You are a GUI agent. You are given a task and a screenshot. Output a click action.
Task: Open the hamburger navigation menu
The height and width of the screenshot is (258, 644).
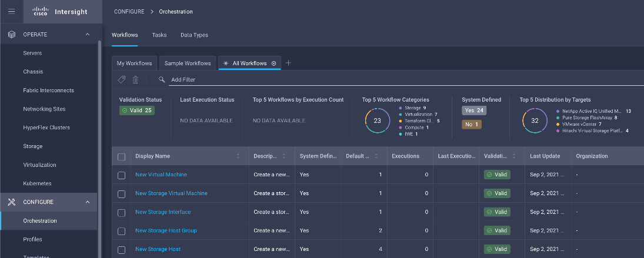click(12, 12)
